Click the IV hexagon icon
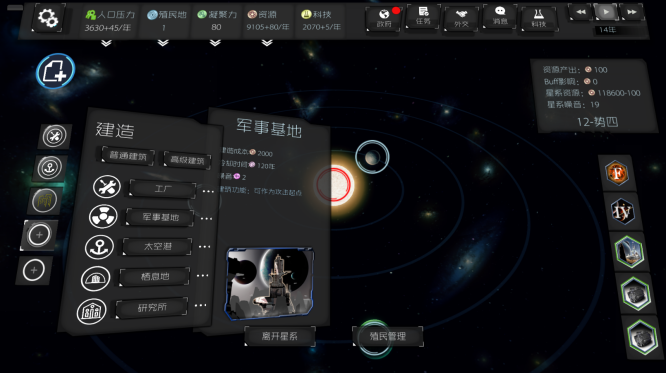667x373 pixels. pyautogui.click(x=622, y=211)
